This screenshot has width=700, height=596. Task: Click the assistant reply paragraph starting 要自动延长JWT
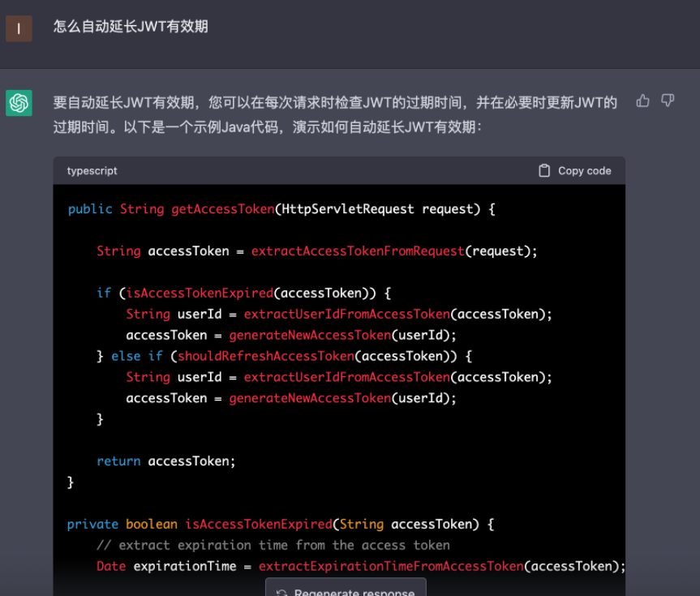pyautogui.click(x=335, y=114)
